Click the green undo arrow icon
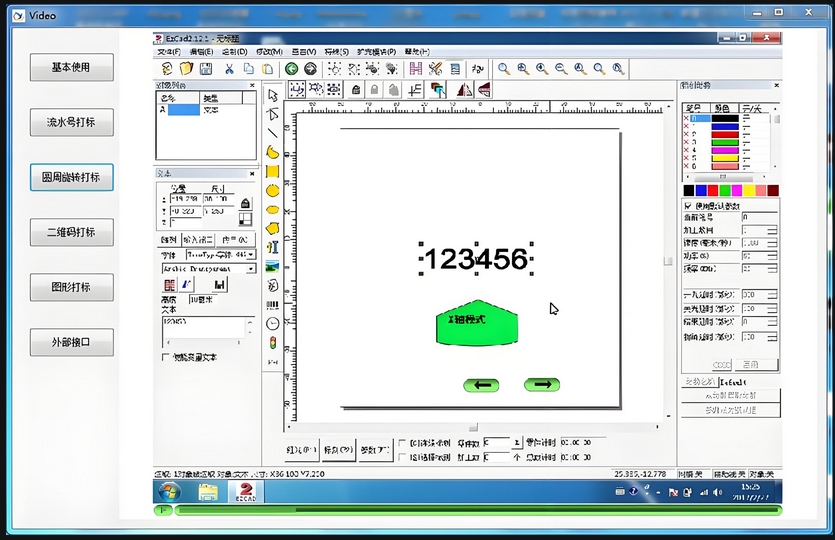Screen dimensions: 835x540 [x=291, y=69]
